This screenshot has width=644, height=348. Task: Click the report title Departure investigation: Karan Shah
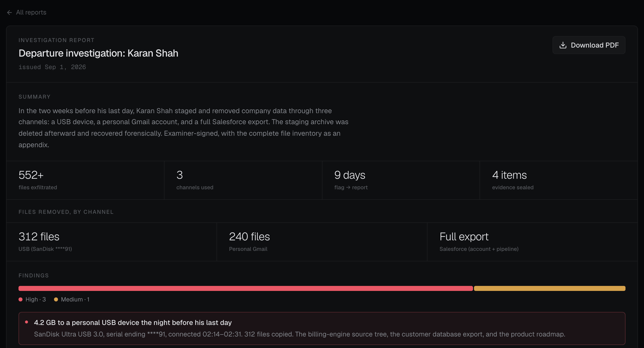(98, 53)
